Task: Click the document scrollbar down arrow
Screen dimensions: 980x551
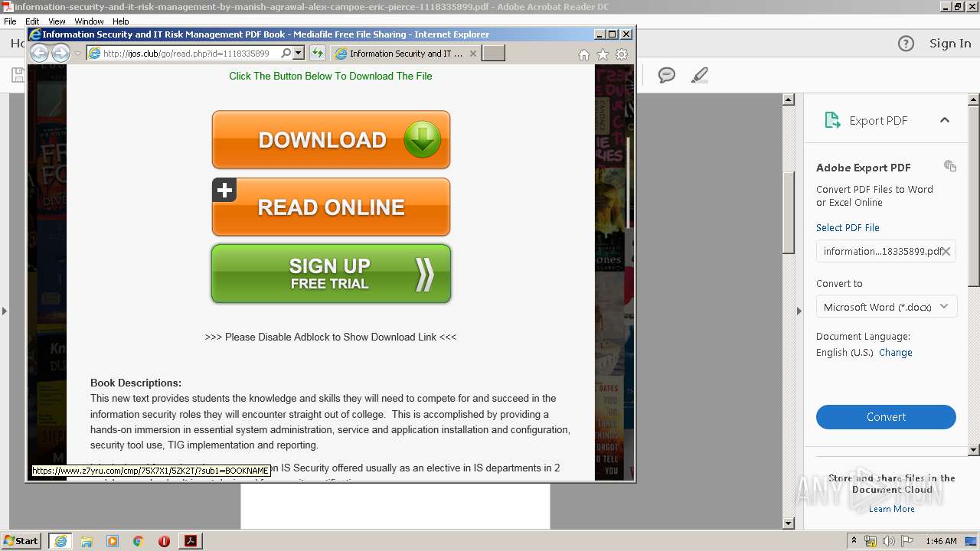Action: pyautogui.click(x=789, y=523)
